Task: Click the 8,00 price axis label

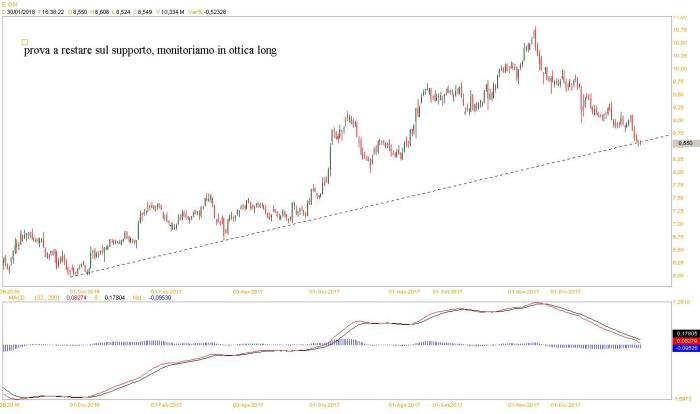Action: point(679,172)
